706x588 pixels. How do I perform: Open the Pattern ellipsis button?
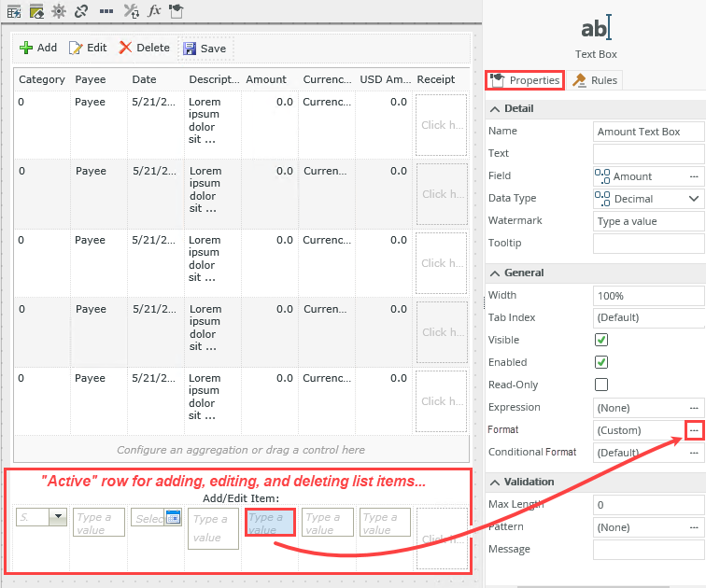coord(694,527)
